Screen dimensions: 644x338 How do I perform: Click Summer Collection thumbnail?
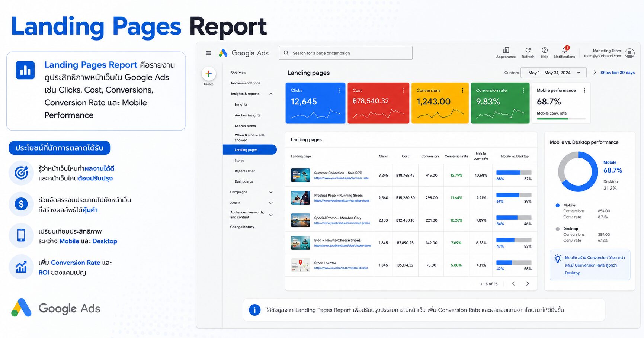point(300,175)
